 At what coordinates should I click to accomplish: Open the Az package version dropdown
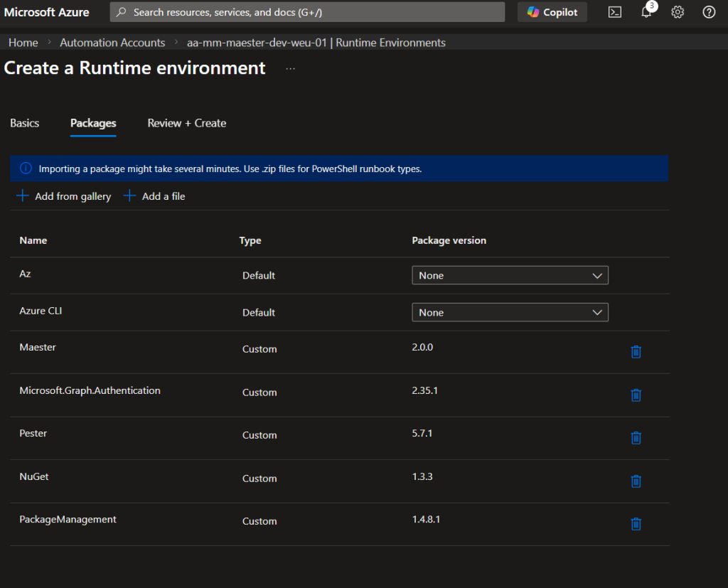tap(510, 275)
